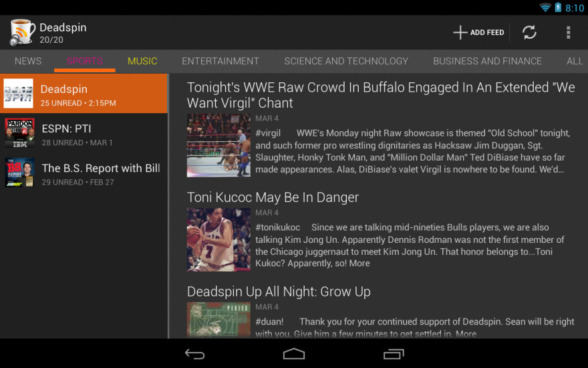
Task: Open Toni Kucoc May Be In Danger article
Action: coord(273,197)
